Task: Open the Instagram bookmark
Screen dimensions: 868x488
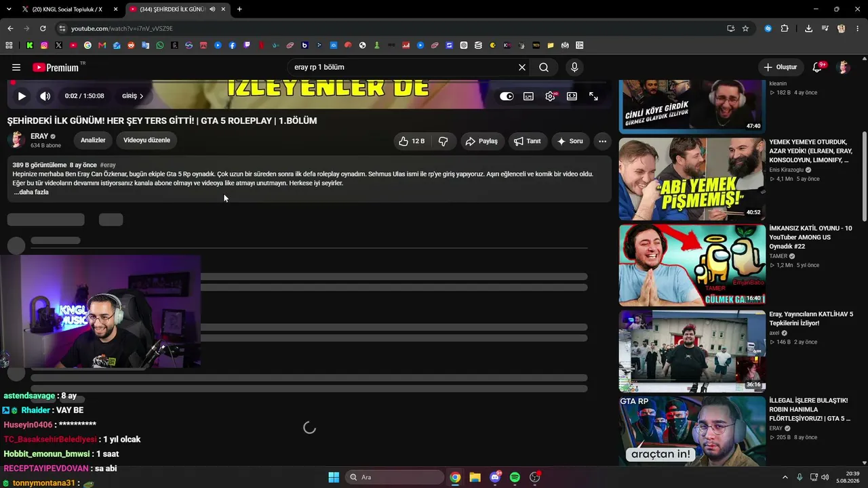Action: 44,45
